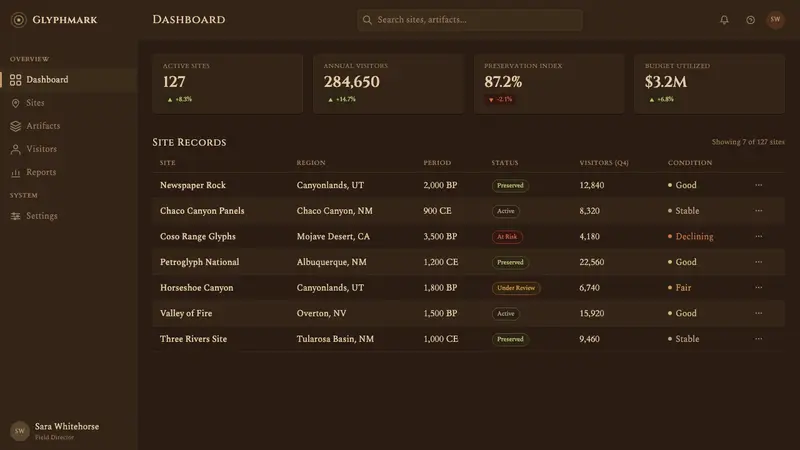Open the help question mark icon
The image size is (800, 450).
[x=750, y=20]
